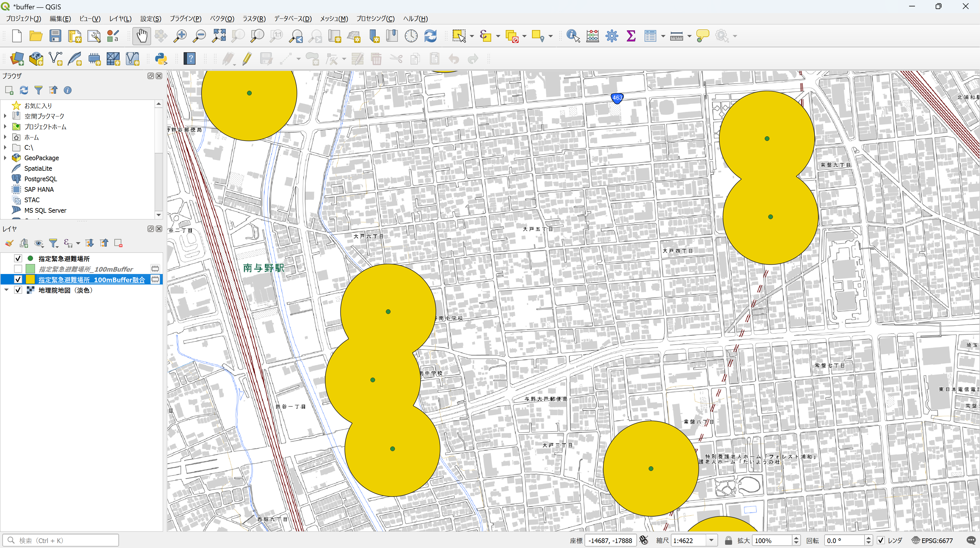Click the yellow swatch of Buffer融合 layer
The height and width of the screenshot is (548, 980).
pyautogui.click(x=30, y=279)
